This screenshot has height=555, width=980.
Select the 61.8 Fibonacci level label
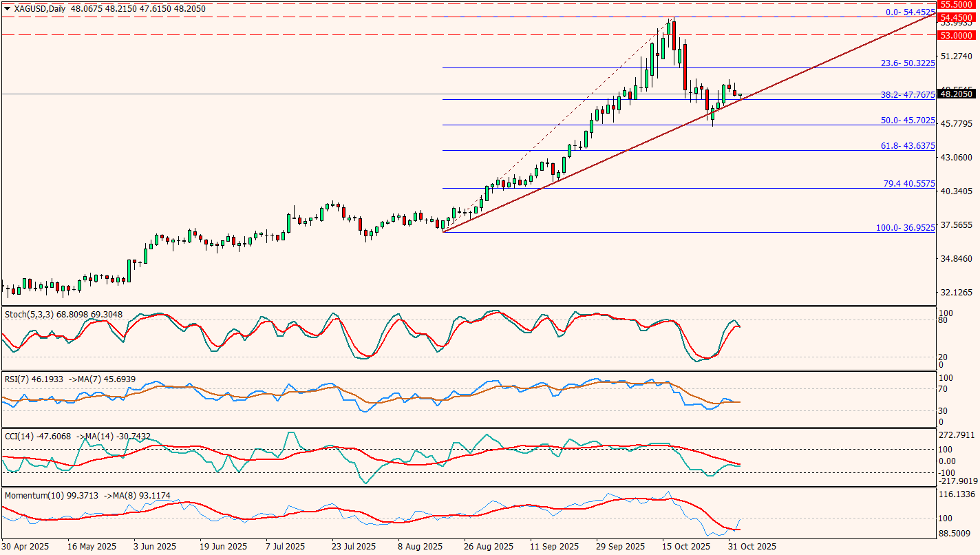(908, 145)
